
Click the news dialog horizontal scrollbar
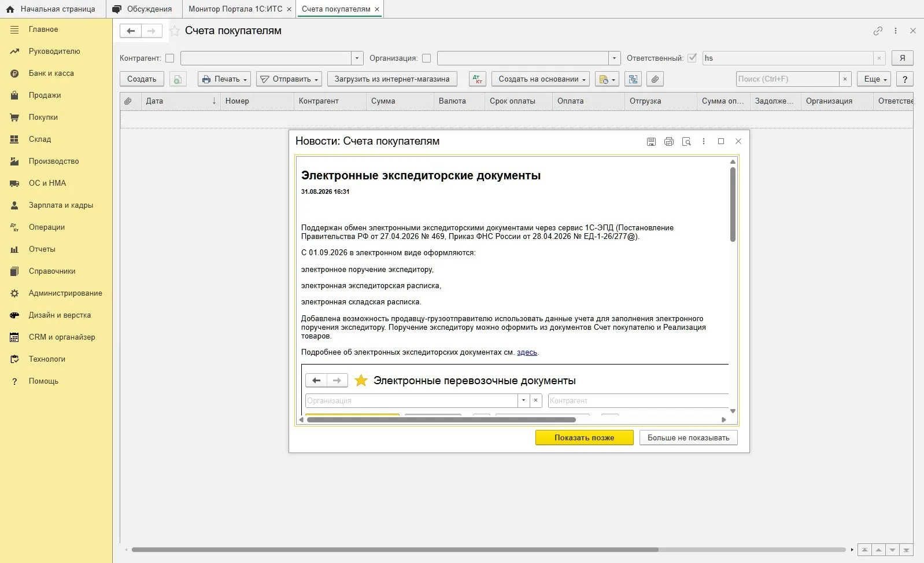coord(441,420)
